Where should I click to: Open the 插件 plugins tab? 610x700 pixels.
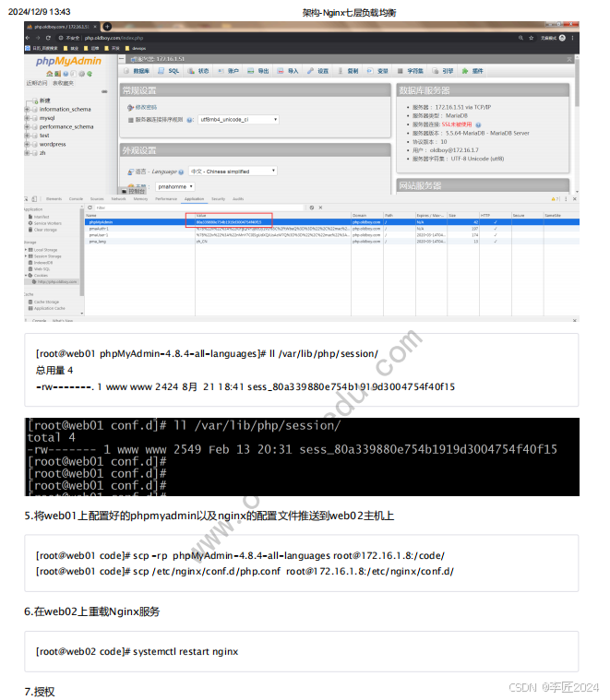(x=472, y=71)
